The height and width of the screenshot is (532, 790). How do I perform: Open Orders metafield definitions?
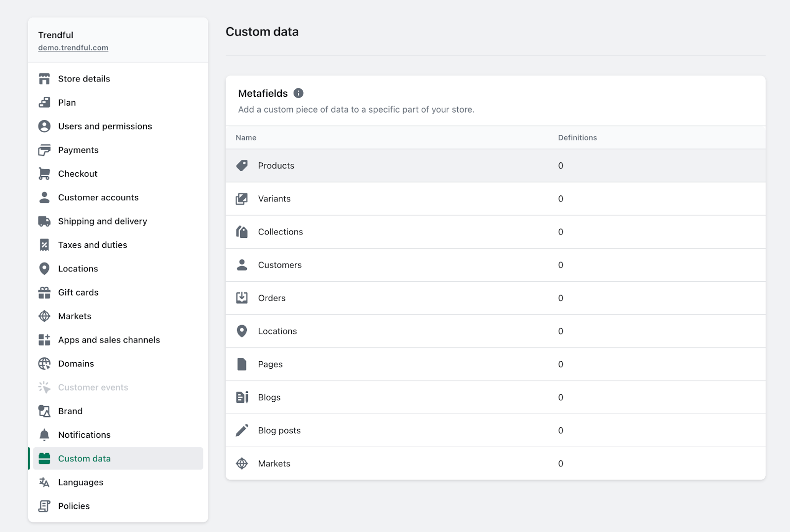click(x=495, y=298)
